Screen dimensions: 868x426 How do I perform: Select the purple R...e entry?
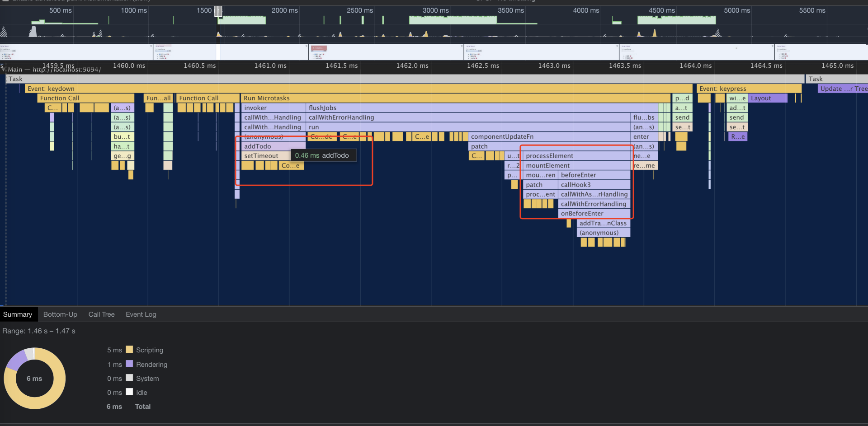(x=738, y=137)
